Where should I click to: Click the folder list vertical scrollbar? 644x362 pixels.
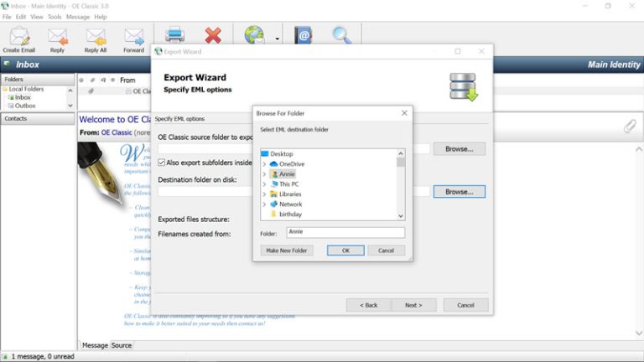coord(401,184)
